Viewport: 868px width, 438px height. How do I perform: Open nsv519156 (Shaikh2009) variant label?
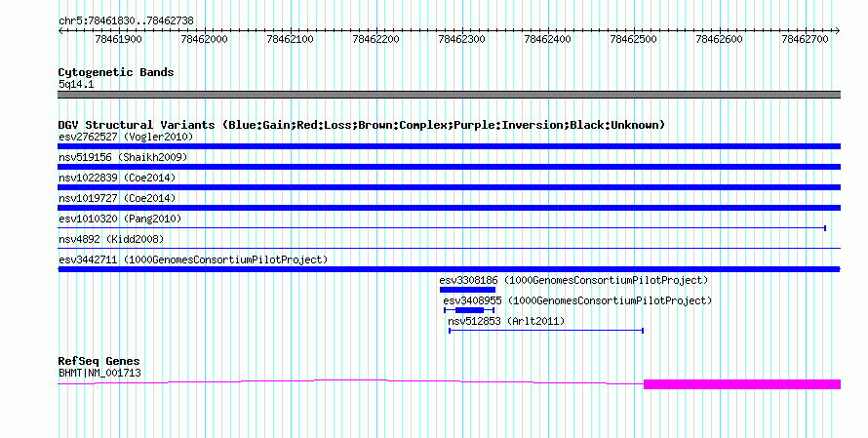(x=123, y=157)
